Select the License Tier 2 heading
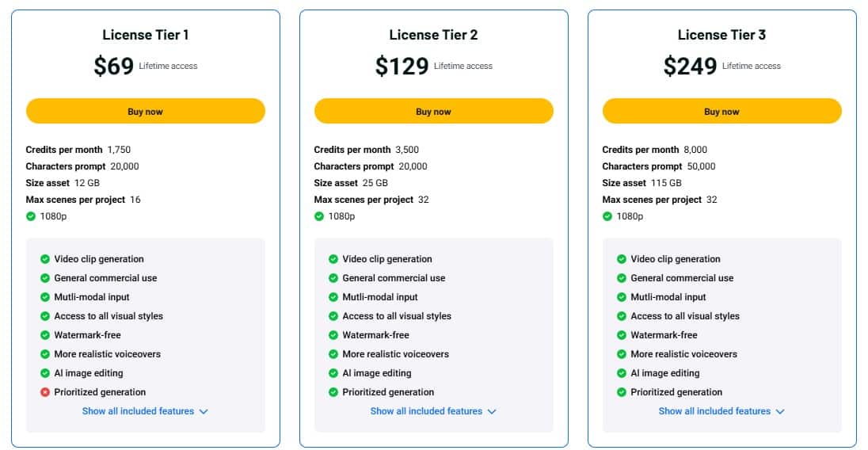The height and width of the screenshot is (450, 868). 433,35
